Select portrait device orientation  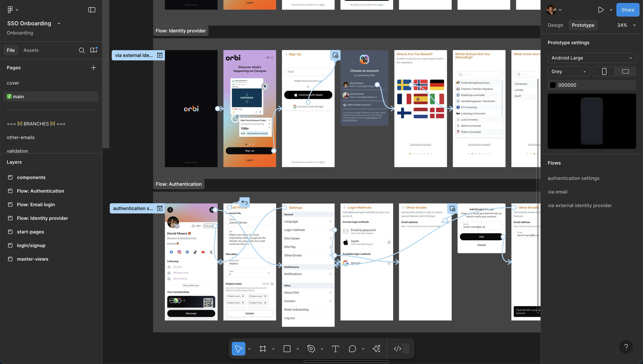[604, 71]
